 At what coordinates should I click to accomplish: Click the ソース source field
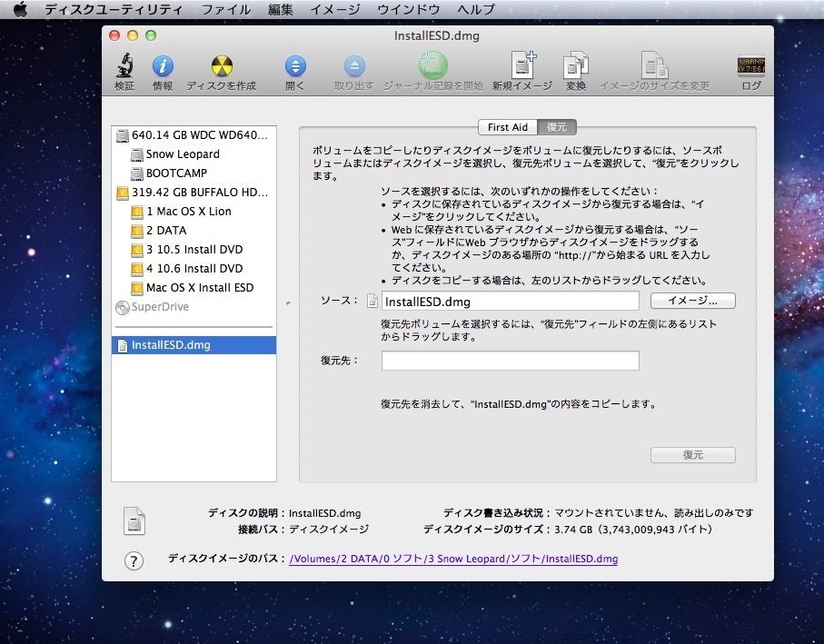click(x=510, y=302)
